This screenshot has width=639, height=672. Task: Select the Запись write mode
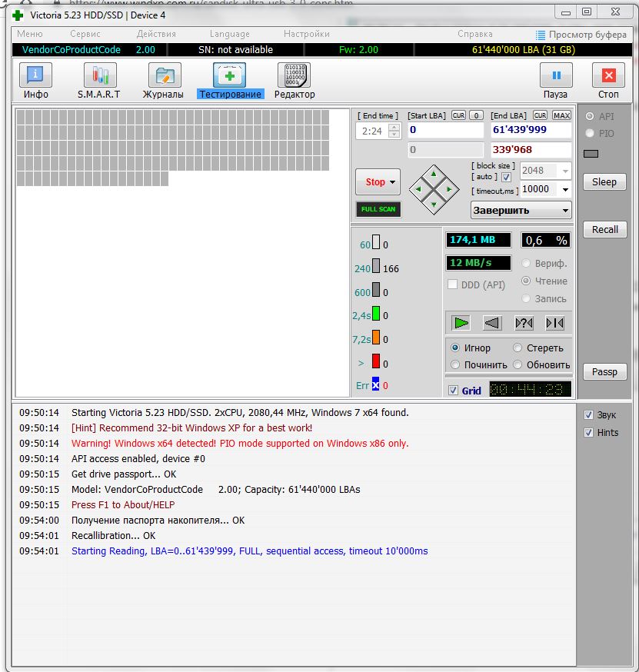pyautogui.click(x=526, y=298)
